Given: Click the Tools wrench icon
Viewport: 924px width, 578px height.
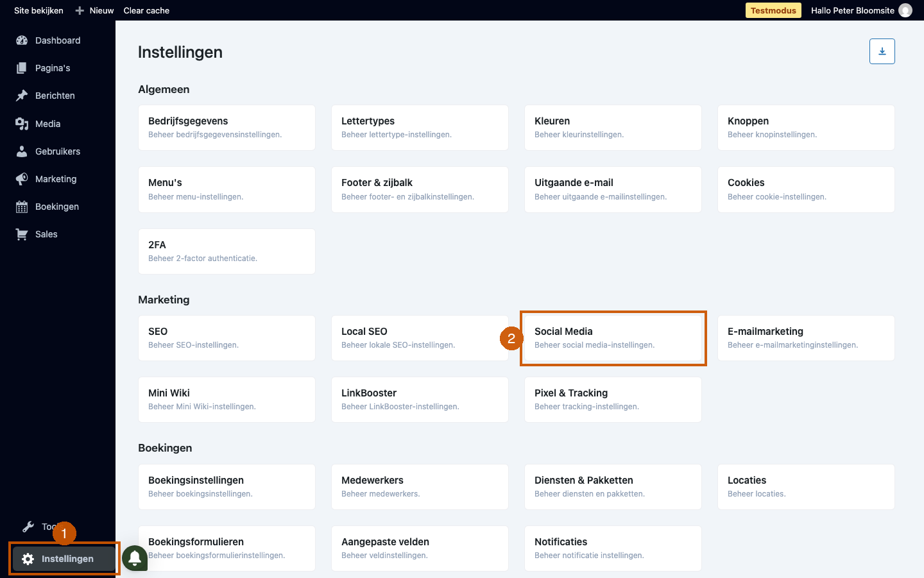Looking at the screenshot, I should pos(28,527).
